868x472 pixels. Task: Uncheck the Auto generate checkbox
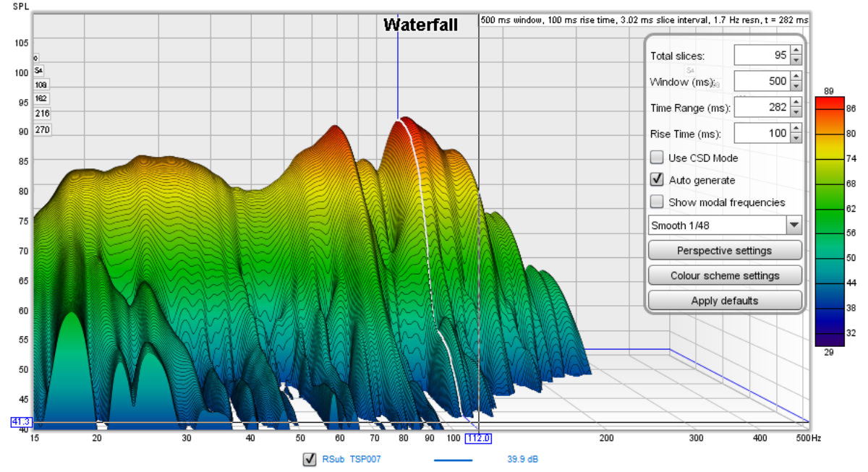(x=657, y=180)
